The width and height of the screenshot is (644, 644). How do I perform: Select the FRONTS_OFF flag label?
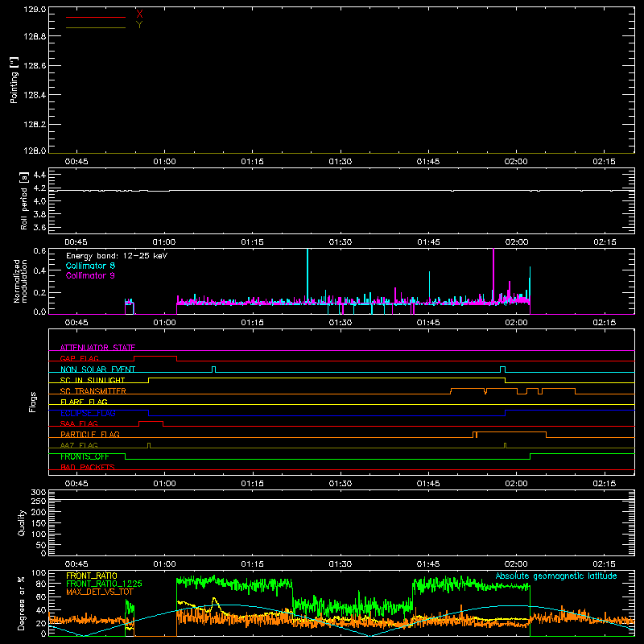click(85, 456)
